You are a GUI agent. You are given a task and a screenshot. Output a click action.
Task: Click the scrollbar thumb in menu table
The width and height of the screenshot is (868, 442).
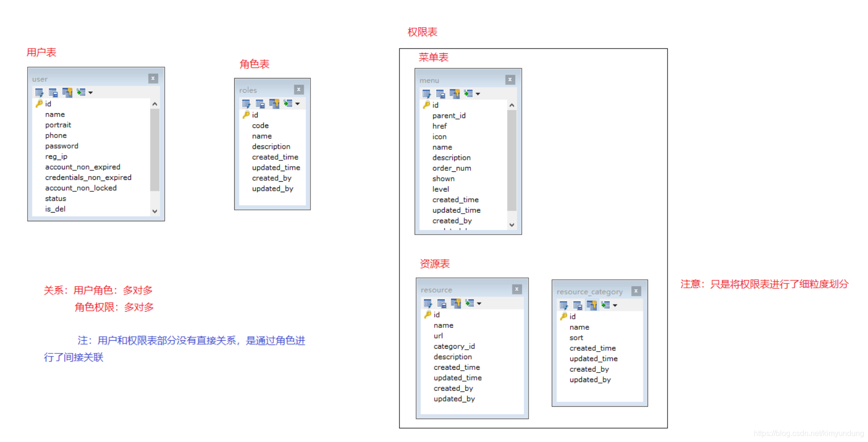pos(512,160)
